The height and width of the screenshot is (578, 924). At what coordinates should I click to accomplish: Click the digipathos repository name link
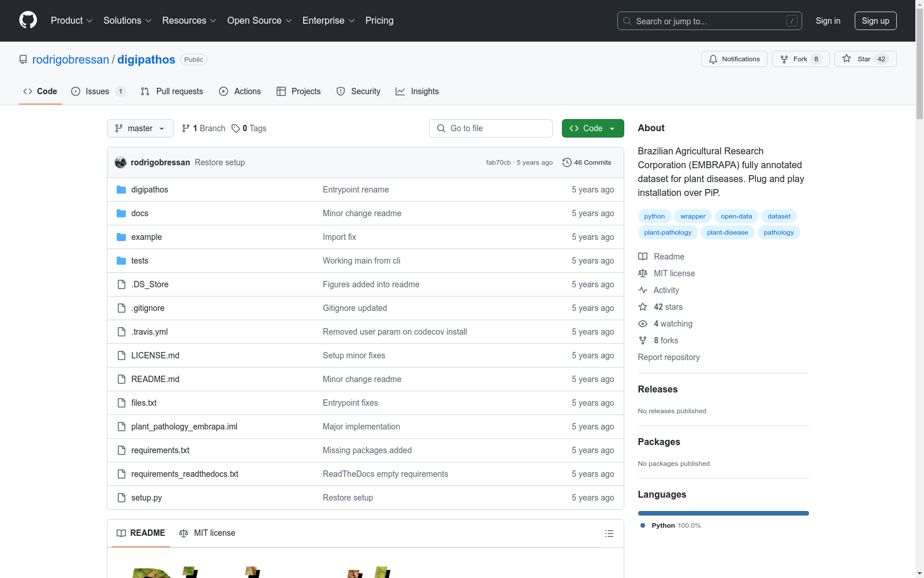(146, 60)
